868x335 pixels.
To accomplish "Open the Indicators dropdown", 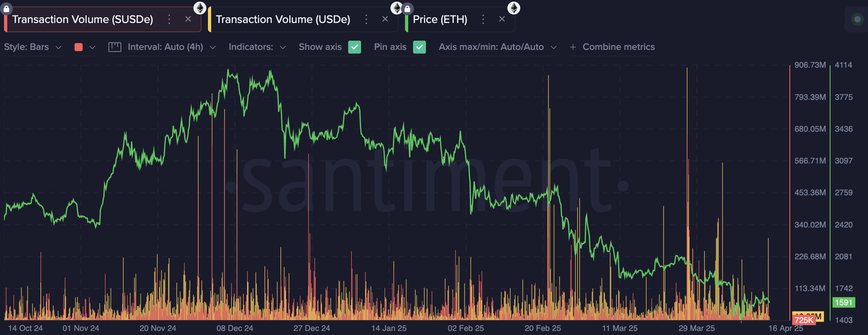I will (257, 47).
